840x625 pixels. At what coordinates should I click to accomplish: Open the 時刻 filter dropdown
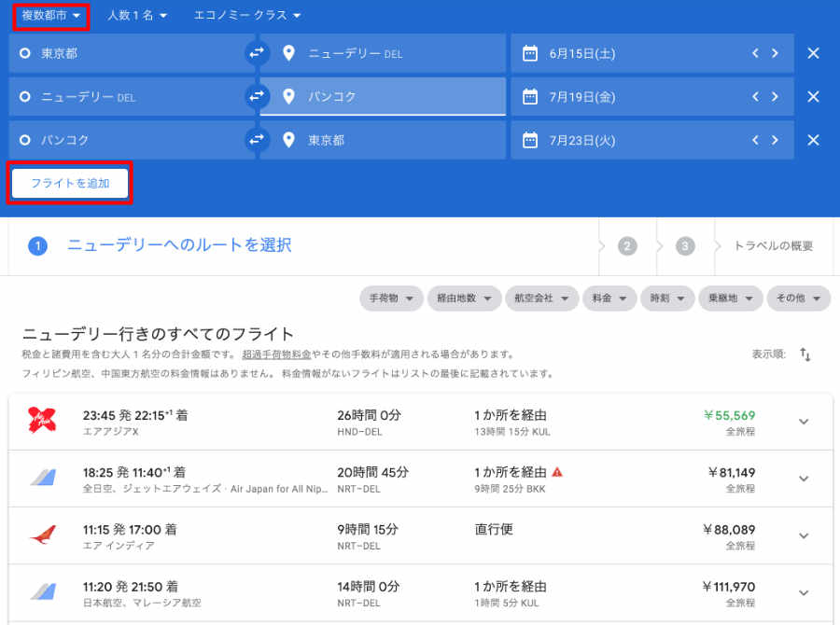(667, 299)
